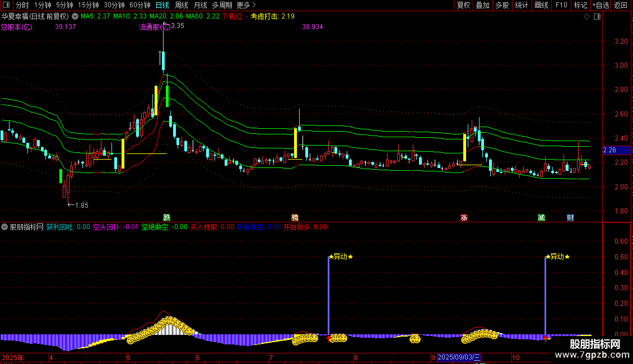The height and width of the screenshot is (364, 633).
Task: Click the green 跌 event marker
Action: coord(166,217)
